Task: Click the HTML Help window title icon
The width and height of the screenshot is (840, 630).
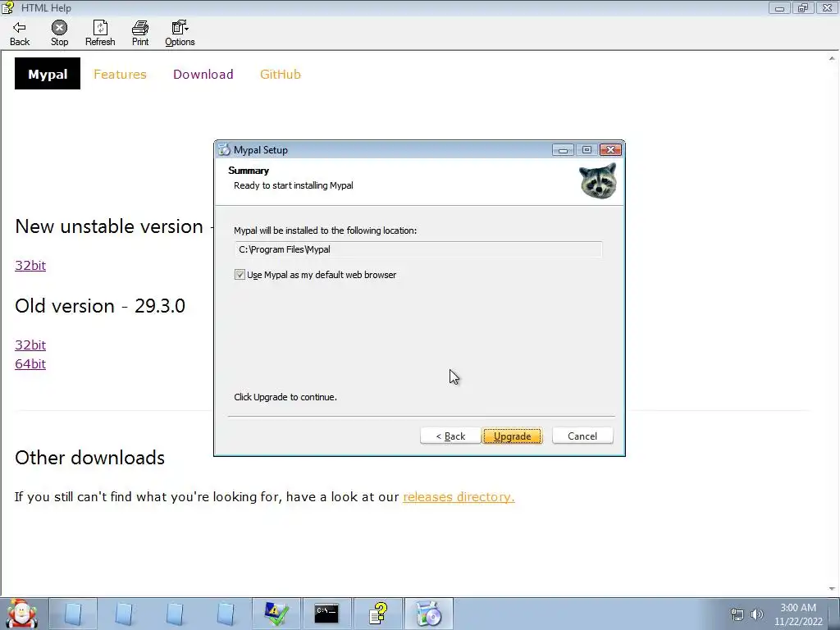Action: point(8,8)
